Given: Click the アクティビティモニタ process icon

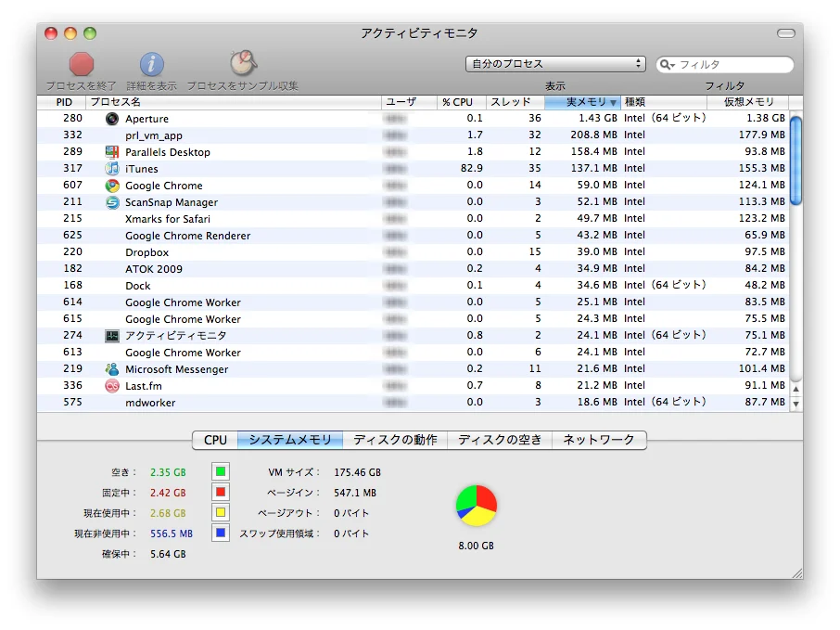Looking at the screenshot, I should [x=112, y=336].
